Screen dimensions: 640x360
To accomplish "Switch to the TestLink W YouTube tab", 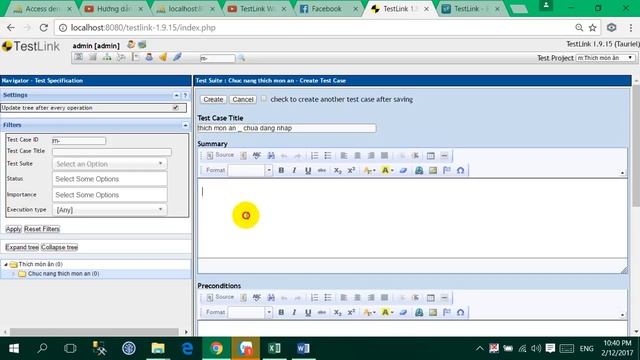I will [x=257, y=9].
